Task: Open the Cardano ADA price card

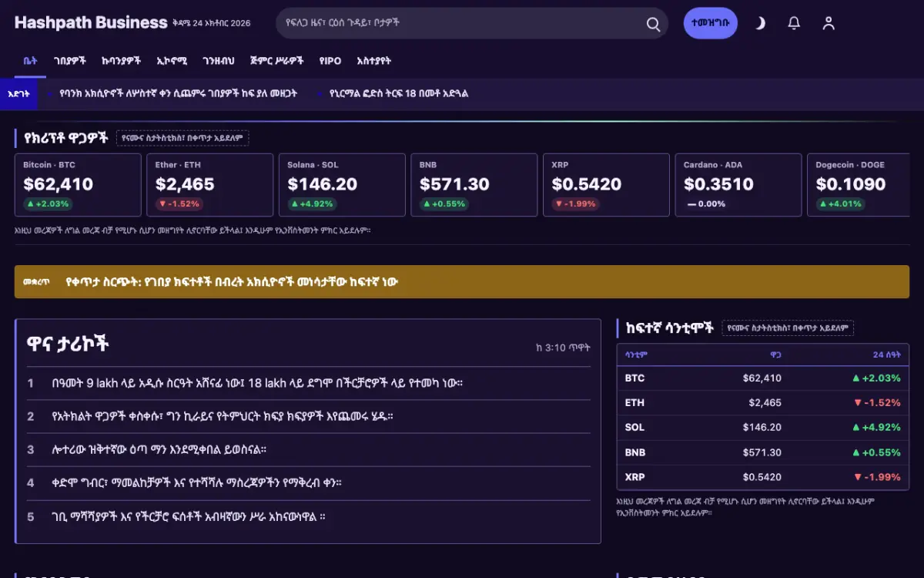Action: tap(738, 185)
